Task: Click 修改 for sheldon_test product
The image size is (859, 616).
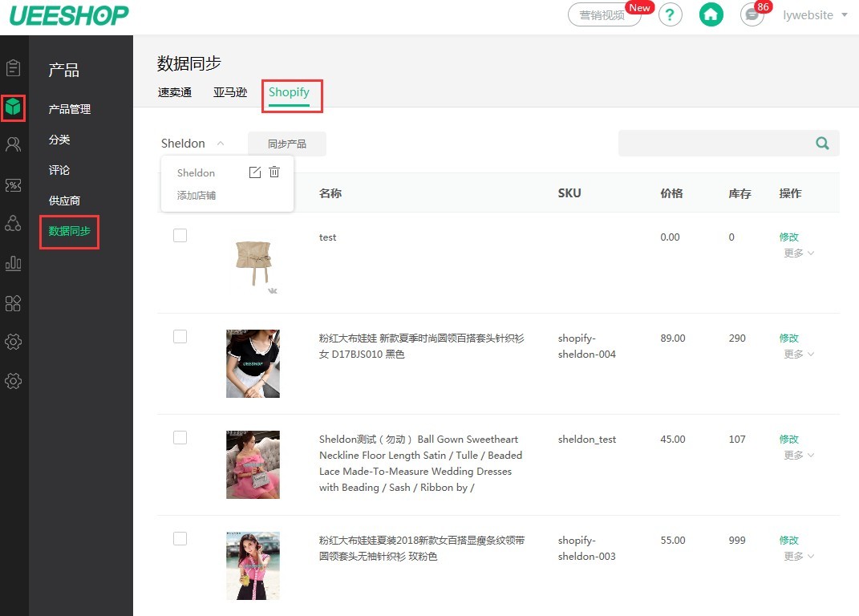Action: 789,439
